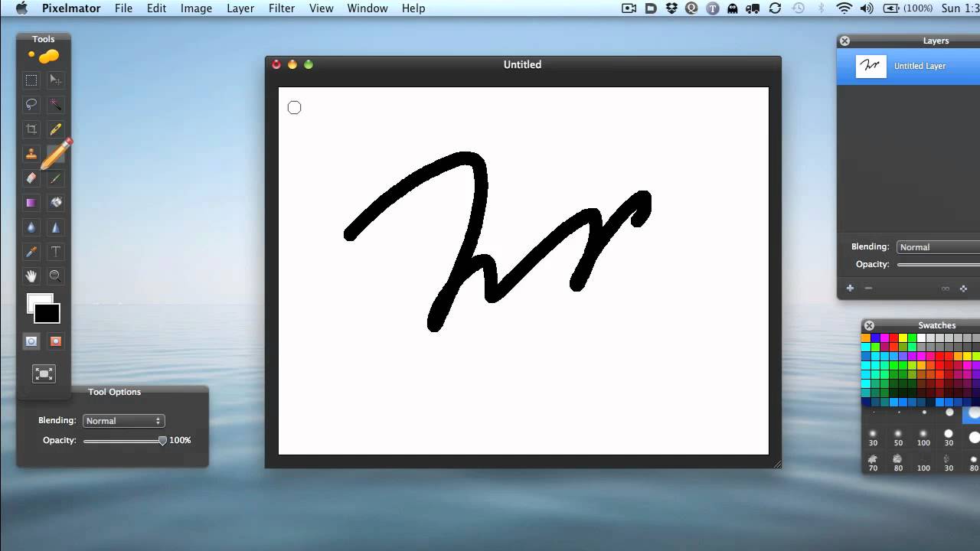Screen dimensions: 980x551
Task: Pick the Eraser tool
Action: tap(31, 178)
